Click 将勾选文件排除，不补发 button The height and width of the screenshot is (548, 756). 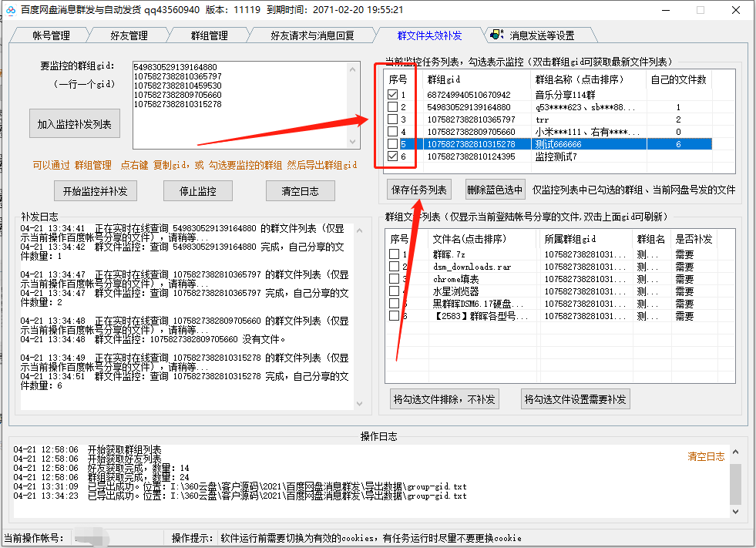[443, 398]
